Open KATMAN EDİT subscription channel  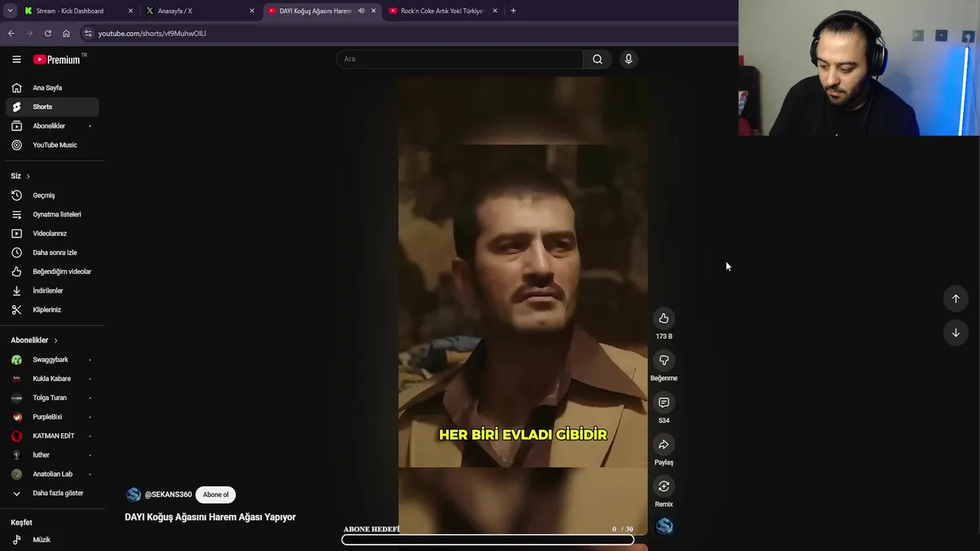(x=52, y=436)
